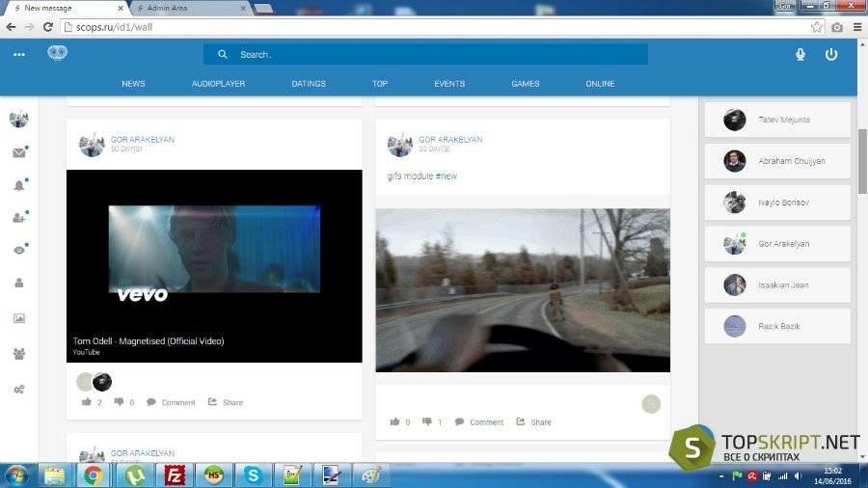Open the TOP menu item
This screenshot has width=868, height=488.
(x=380, y=84)
